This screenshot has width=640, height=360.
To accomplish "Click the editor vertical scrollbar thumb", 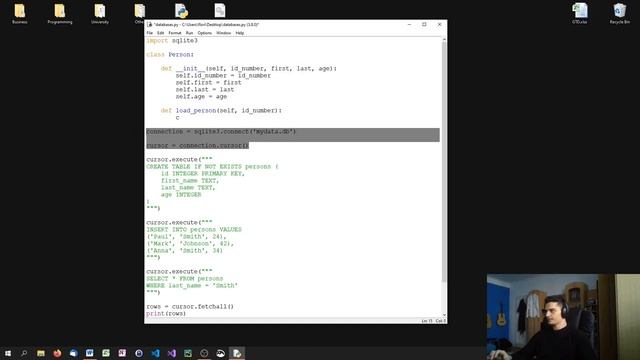I will 444,161.
